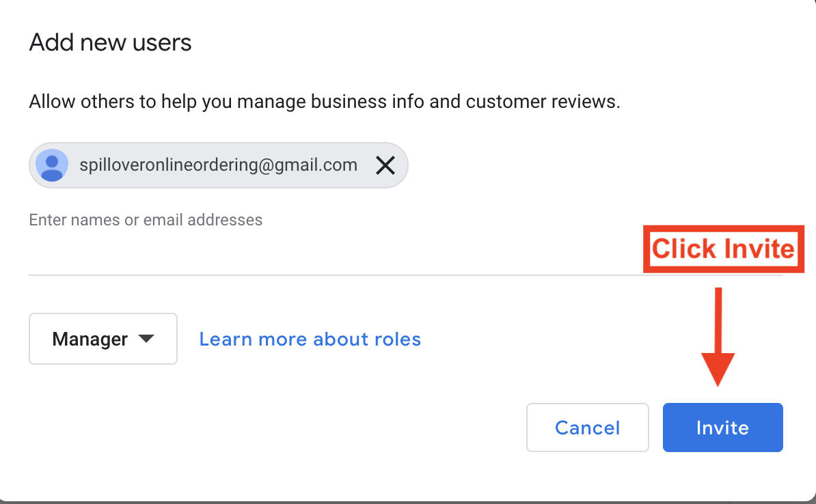Click the red 'Click Invite' annotation box
Screen dimensions: 816x504
(x=724, y=249)
